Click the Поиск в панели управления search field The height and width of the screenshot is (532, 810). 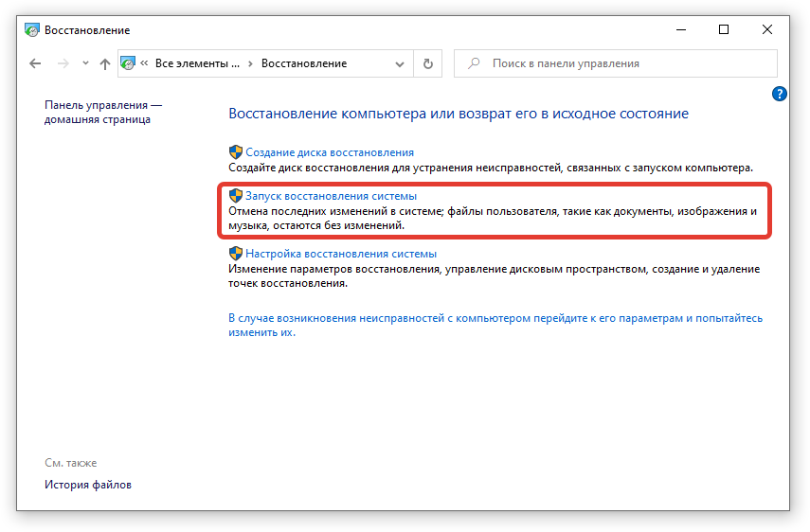click(x=625, y=63)
